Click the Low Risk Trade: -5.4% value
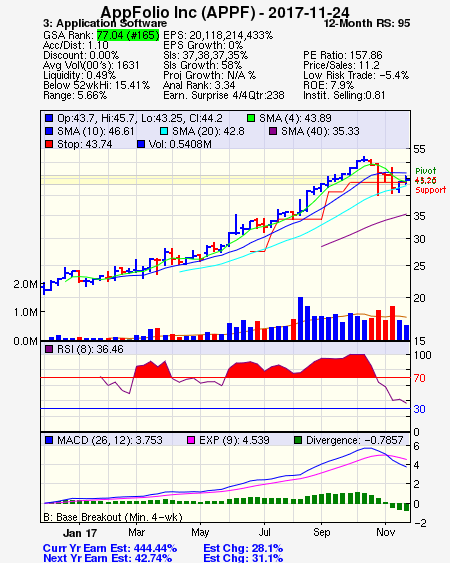Screen dimensions: 450x563 pyautogui.click(x=356, y=75)
